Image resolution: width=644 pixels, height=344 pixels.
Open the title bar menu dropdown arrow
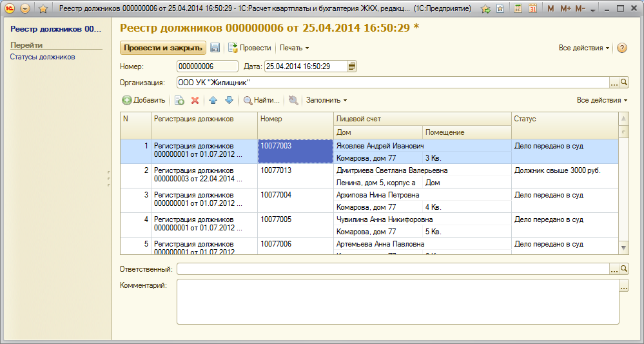pos(26,8)
